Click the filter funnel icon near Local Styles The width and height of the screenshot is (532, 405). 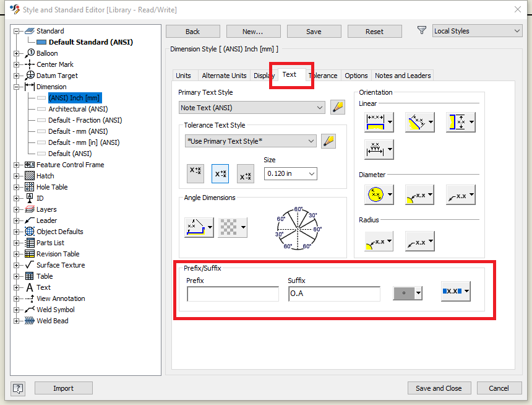(421, 30)
